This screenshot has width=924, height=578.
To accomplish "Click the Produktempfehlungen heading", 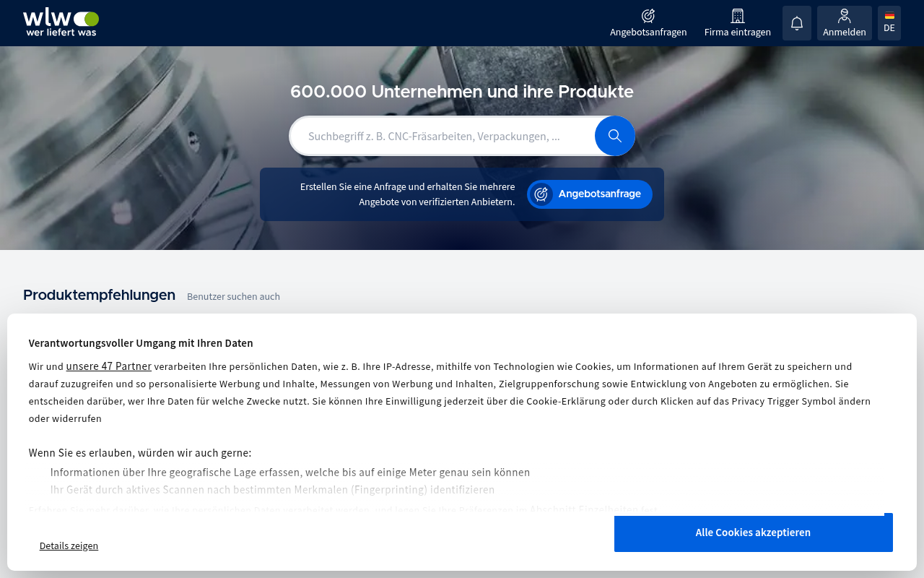I will pos(99,295).
